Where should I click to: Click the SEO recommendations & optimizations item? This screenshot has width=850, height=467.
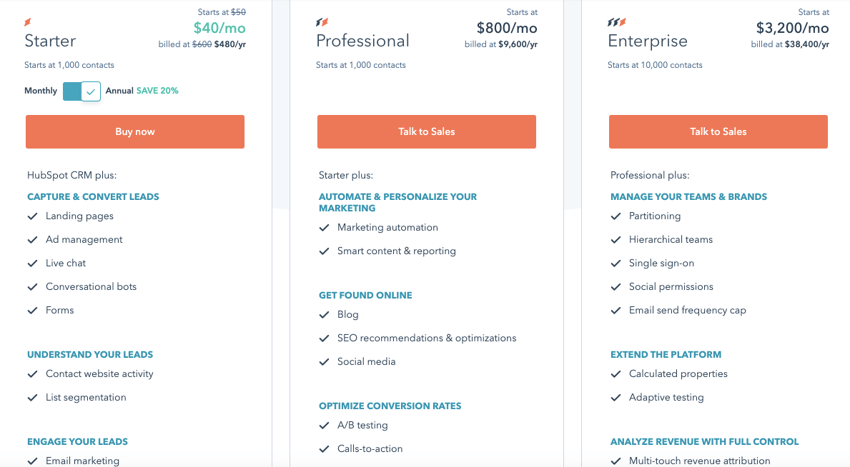(427, 338)
